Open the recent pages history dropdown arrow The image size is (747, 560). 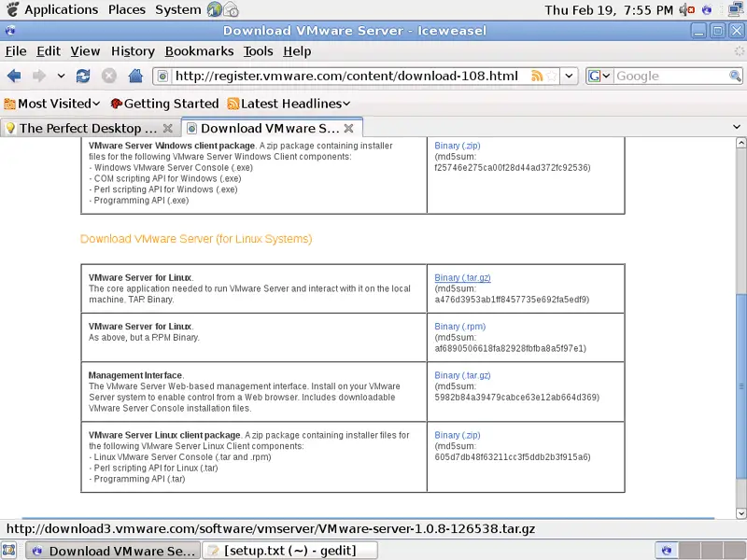(61, 76)
